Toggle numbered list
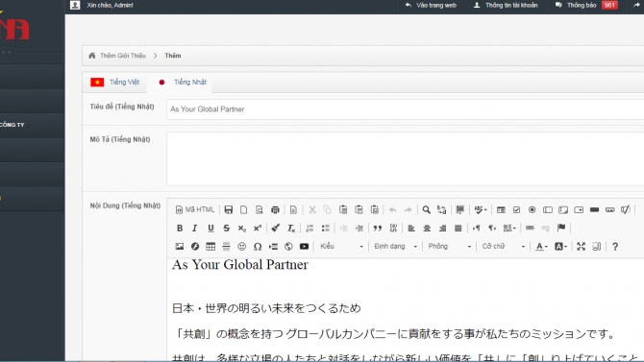 (310, 229)
